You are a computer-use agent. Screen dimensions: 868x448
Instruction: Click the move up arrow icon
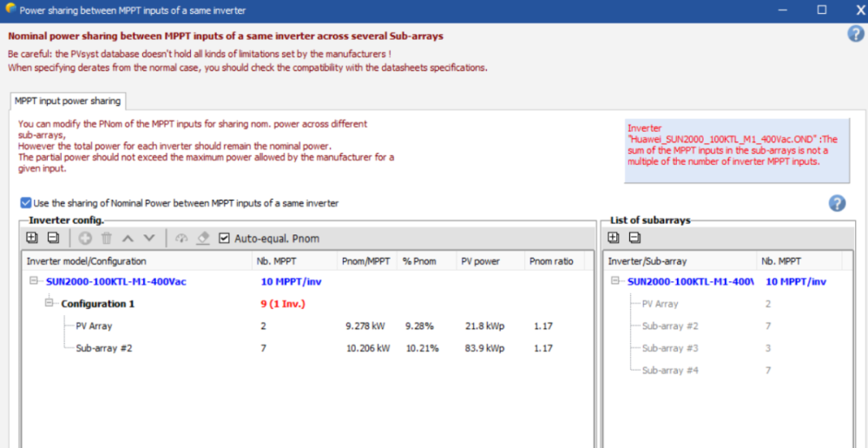tap(128, 238)
